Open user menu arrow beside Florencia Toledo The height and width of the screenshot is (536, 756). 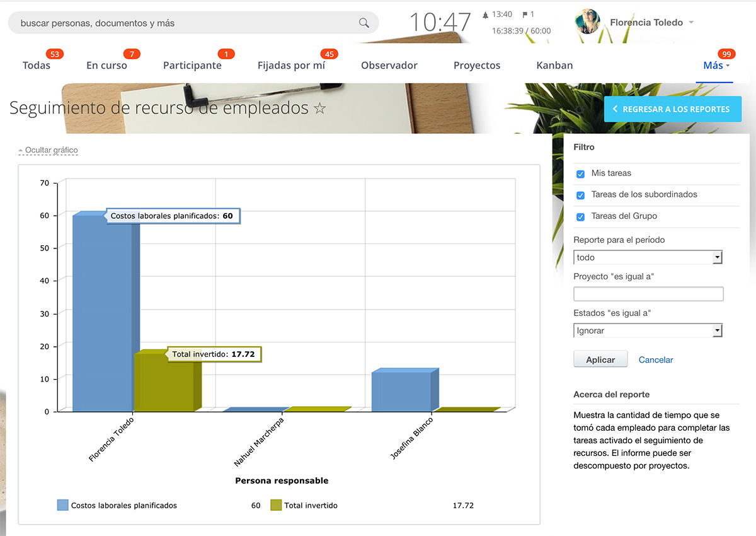click(x=691, y=23)
